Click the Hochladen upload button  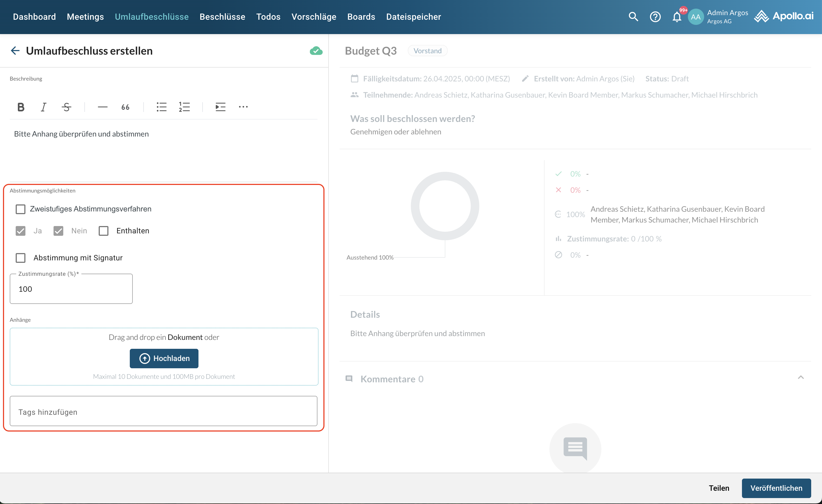[164, 358]
